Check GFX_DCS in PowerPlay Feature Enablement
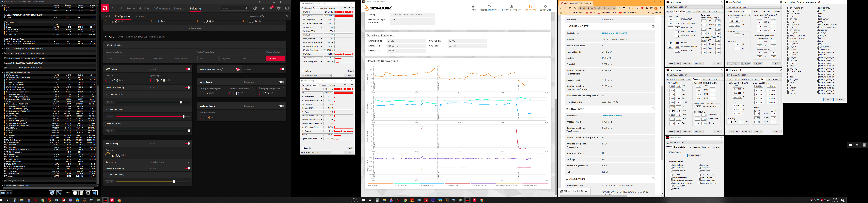This screenshot has width=868, height=203. point(818,13)
